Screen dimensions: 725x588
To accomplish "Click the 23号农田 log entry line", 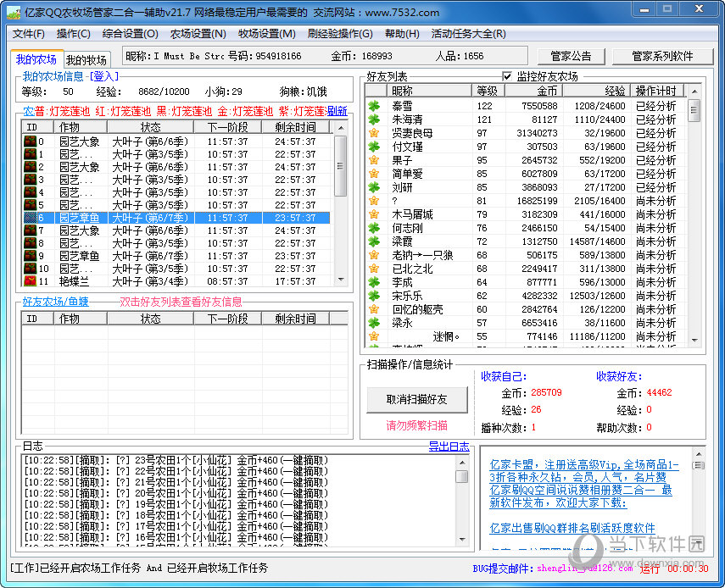I will click(x=176, y=461).
